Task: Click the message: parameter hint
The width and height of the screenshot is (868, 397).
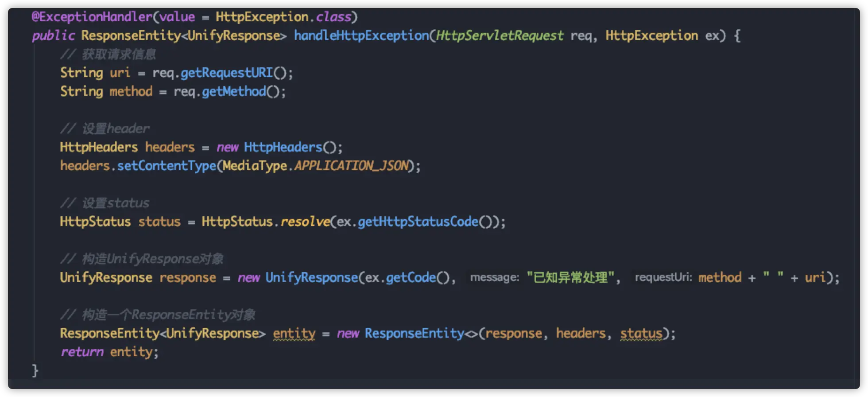Action: point(495,277)
